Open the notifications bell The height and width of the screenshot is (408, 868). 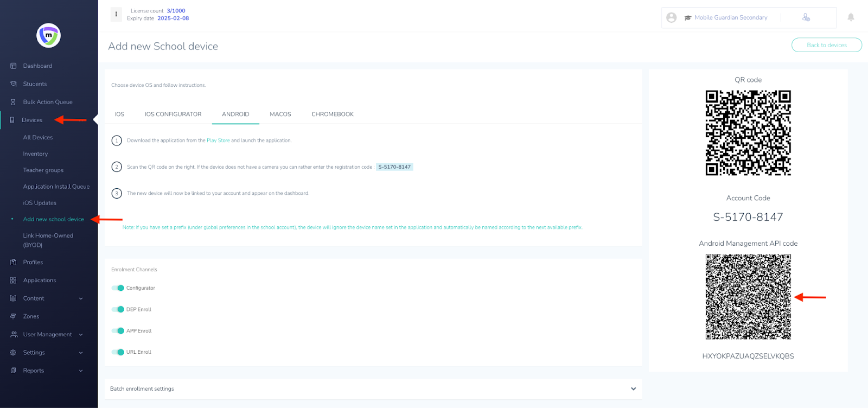tap(851, 17)
